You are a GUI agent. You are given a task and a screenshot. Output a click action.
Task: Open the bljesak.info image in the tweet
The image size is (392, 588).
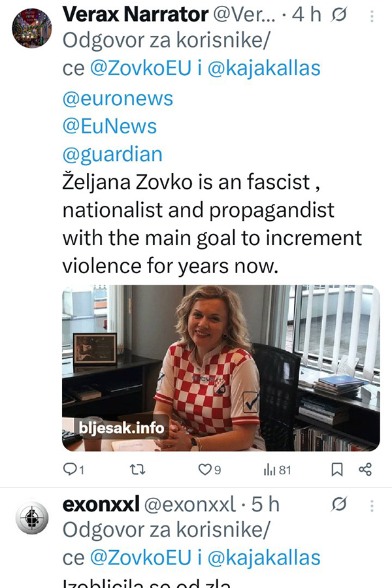tap(221, 368)
